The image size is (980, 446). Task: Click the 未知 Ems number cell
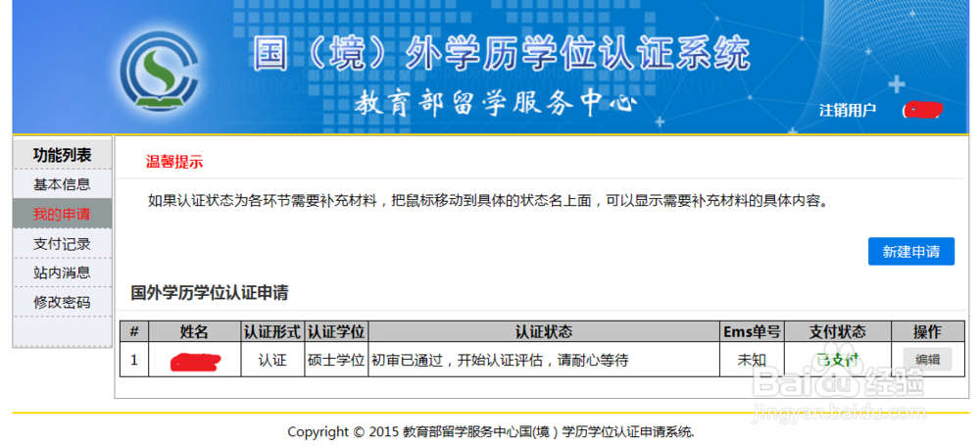tap(752, 361)
